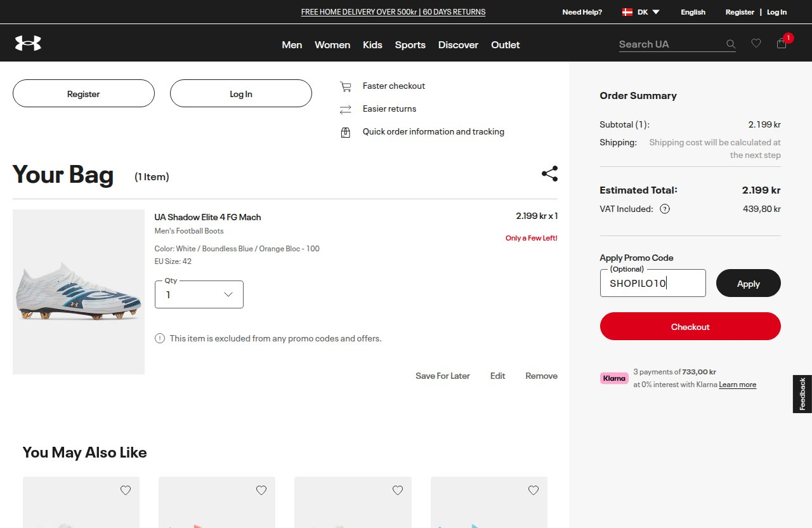Click the order tracking package icon
The image size is (812, 528).
pyautogui.click(x=346, y=133)
